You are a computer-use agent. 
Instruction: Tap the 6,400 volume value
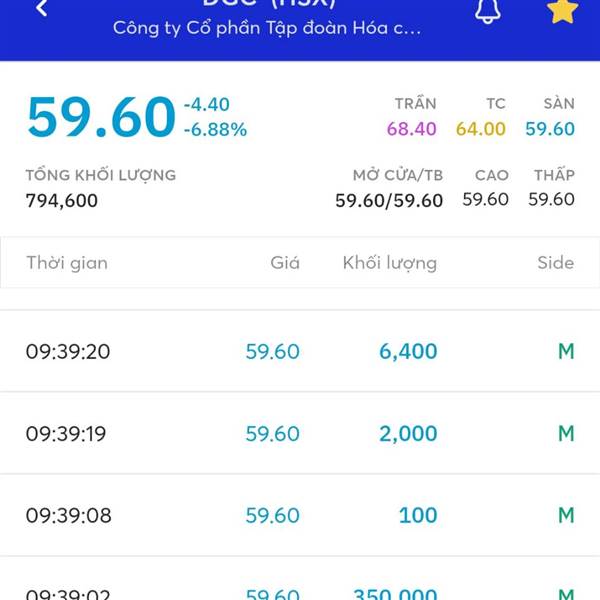coord(408,351)
